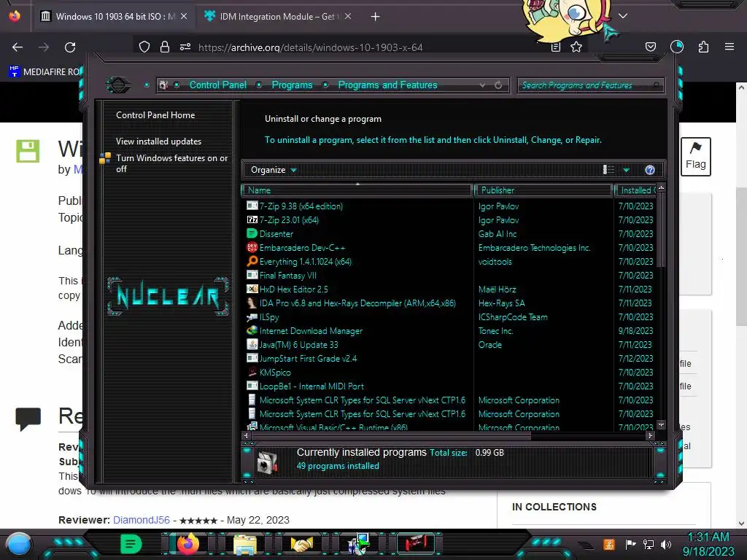
Task: Open the Firefox hamburger menu
Action: (729, 47)
